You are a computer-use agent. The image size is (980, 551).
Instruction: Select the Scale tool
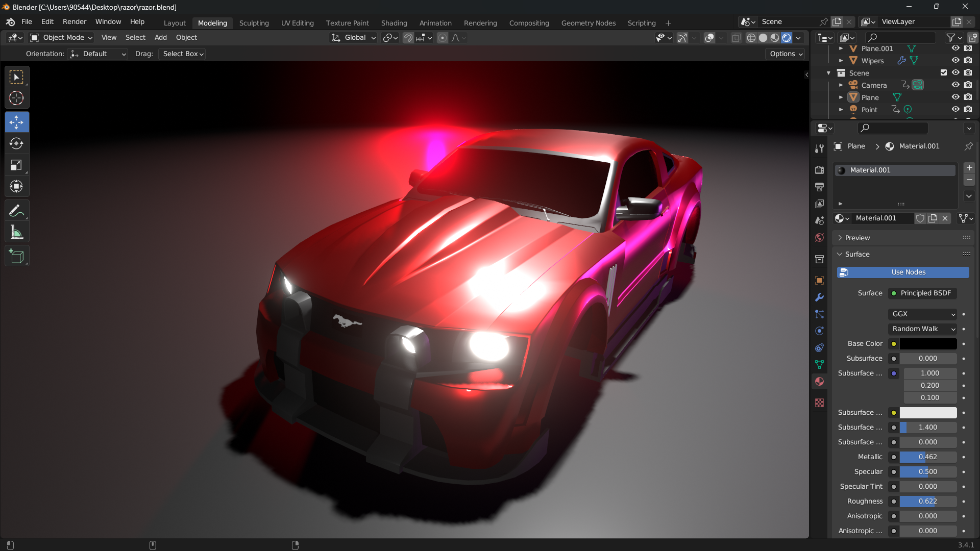(16, 165)
